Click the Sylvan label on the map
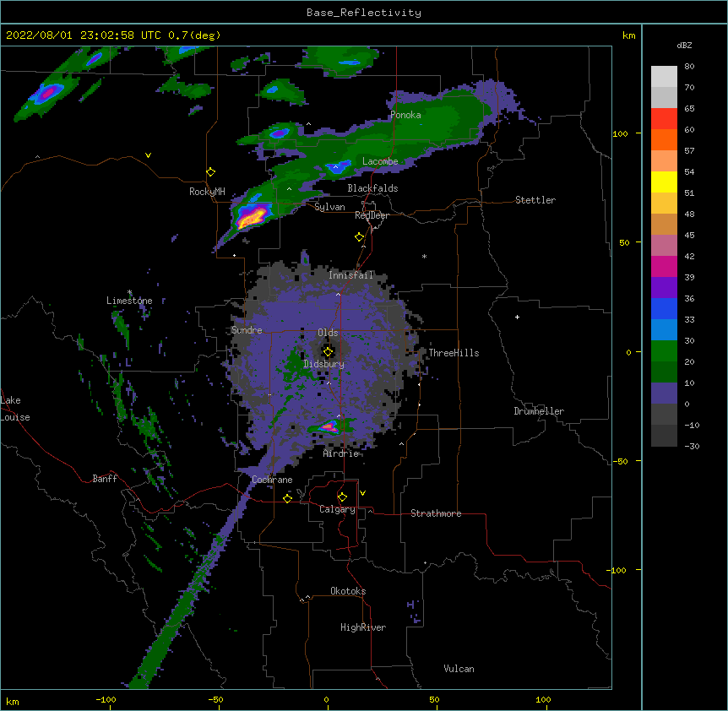This screenshot has height=711, width=728. tap(329, 207)
